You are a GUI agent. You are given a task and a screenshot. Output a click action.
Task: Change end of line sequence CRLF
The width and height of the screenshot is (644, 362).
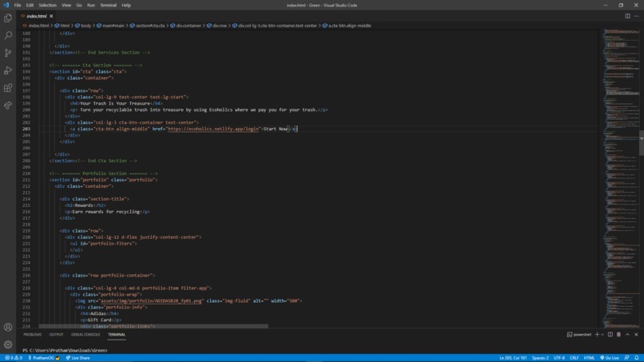[574, 358]
